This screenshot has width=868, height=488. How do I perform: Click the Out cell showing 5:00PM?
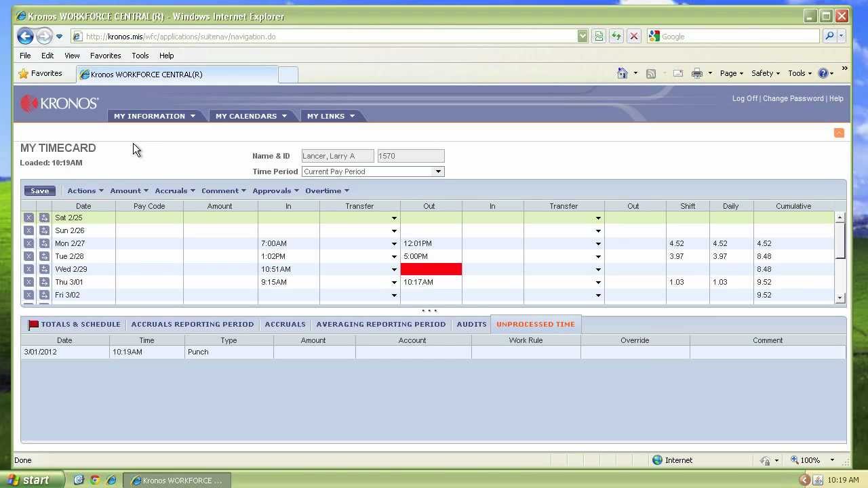pos(431,256)
